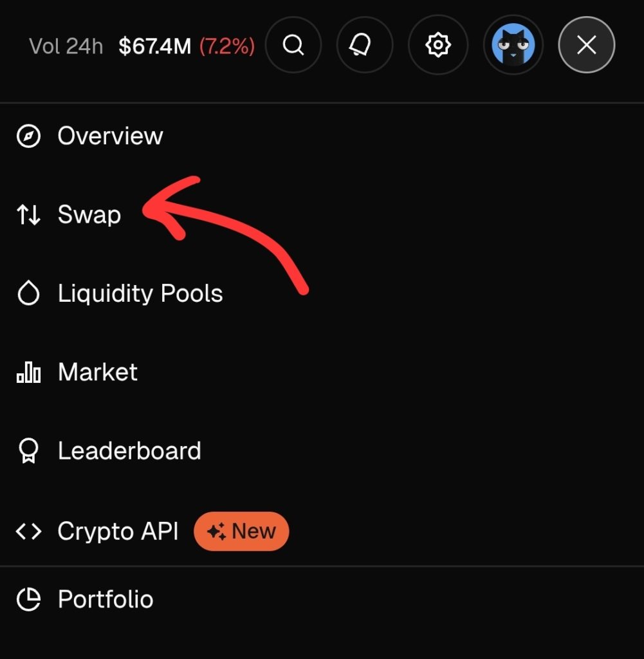Image resolution: width=644 pixels, height=659 pixels.
Task: Close the menu with the X button
Action: (586, 46)
